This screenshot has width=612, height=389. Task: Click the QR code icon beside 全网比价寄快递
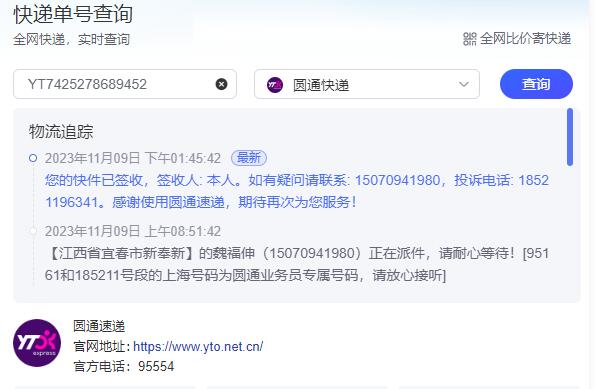coord(470,39)
